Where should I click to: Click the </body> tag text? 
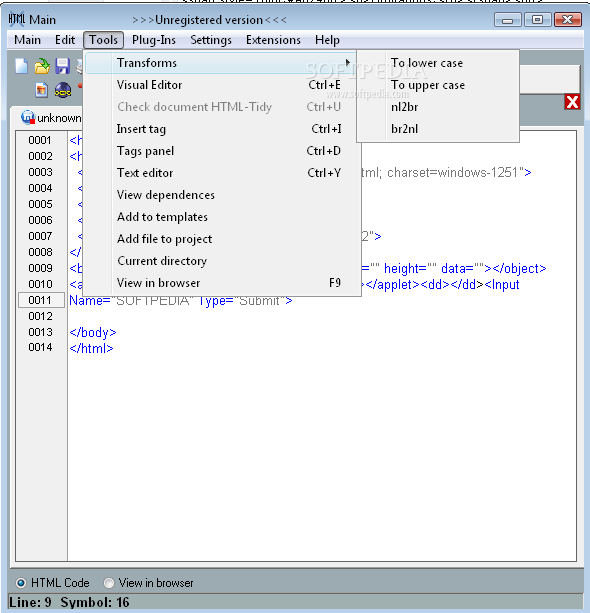[x=93, y=332]
